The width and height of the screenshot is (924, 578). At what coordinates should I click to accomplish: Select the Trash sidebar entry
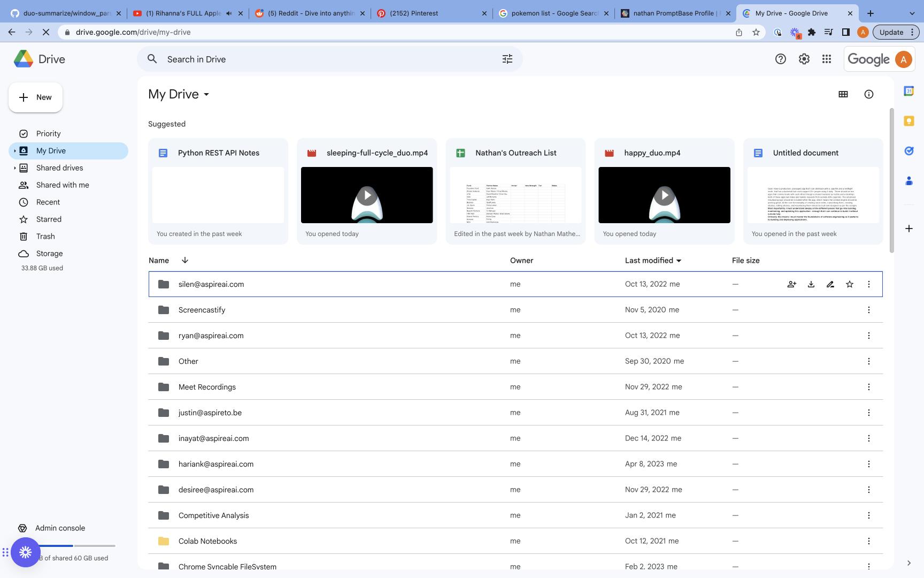click(x=45, y=236)
